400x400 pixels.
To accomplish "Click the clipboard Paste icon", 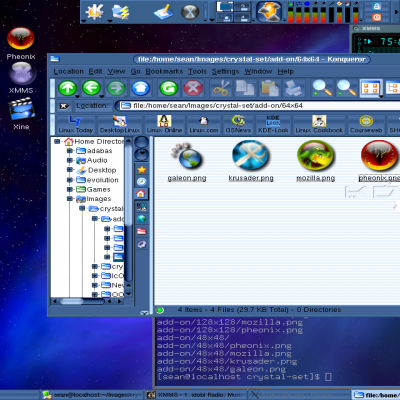I will (270, 88).
